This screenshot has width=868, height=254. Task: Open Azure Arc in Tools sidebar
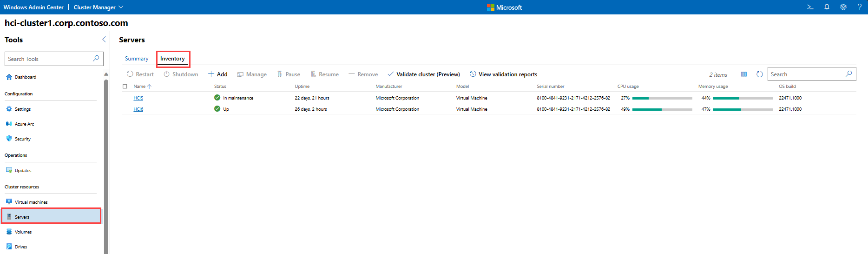[24, 124]
